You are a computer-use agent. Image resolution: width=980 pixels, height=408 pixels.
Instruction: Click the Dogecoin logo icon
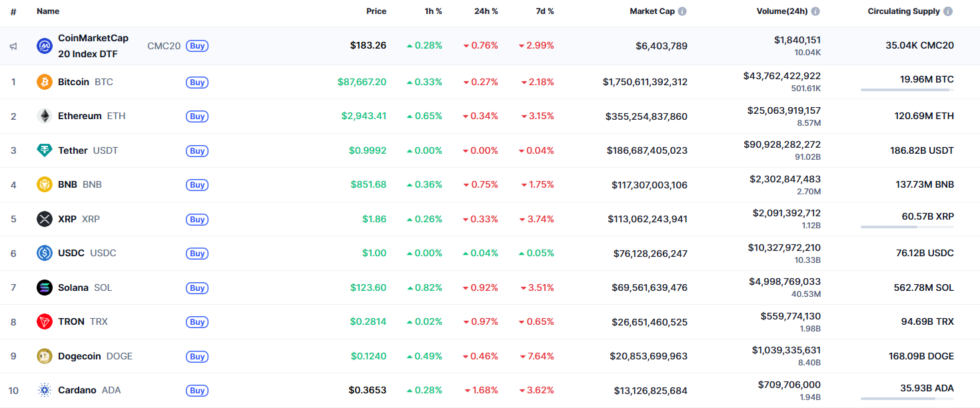click(x=45, y=356)
